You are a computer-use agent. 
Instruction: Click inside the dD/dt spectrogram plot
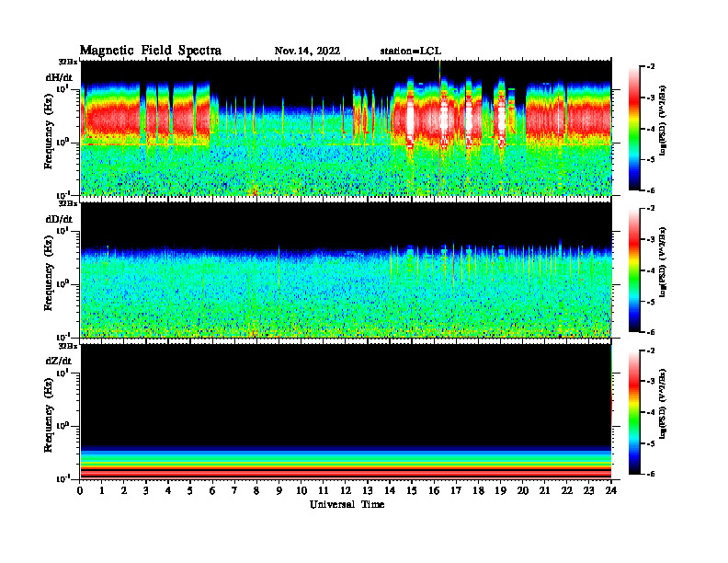click(x=346, y=270)
